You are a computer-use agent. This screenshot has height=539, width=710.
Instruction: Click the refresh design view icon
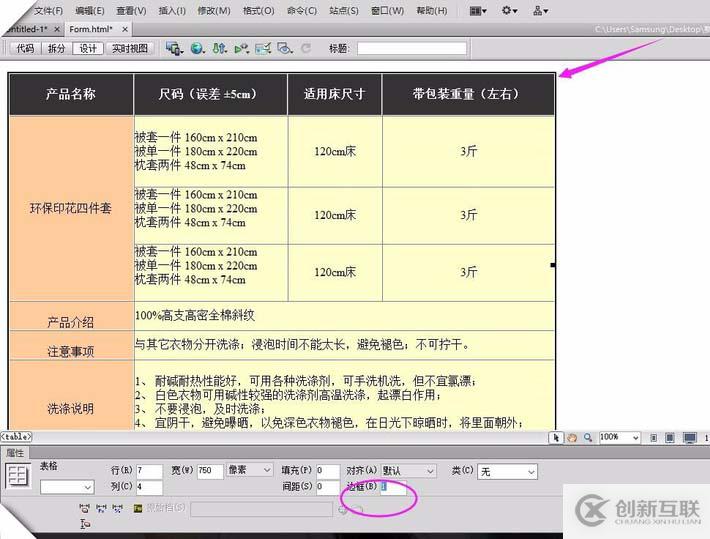tap(306, 48)
